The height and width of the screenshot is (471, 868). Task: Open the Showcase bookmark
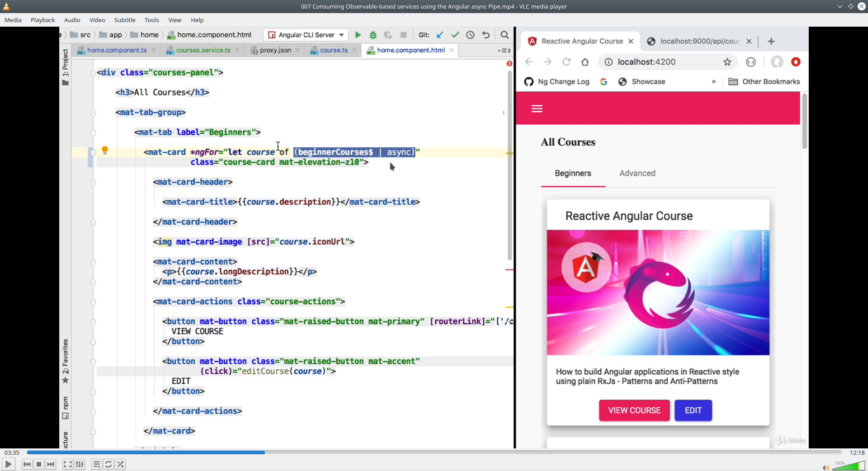point(642,82)
